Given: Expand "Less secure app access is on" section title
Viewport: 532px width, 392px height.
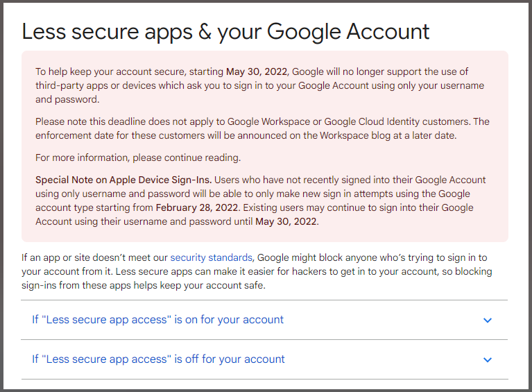Looking at the screenshot, I should [157, 320].
